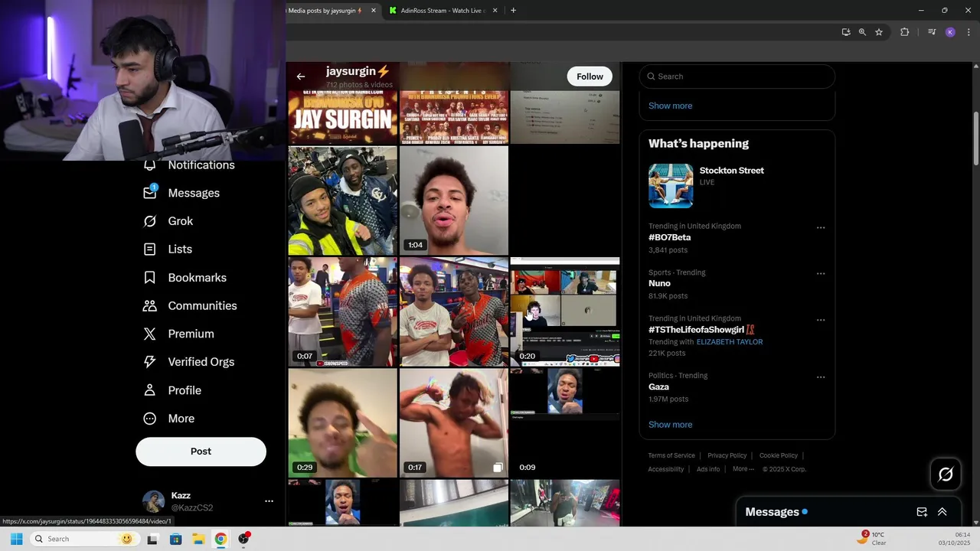Open options for #TSTheLifeofaShowgirl trend
Viewport: 980px width, 551px height.
(821, 320)
